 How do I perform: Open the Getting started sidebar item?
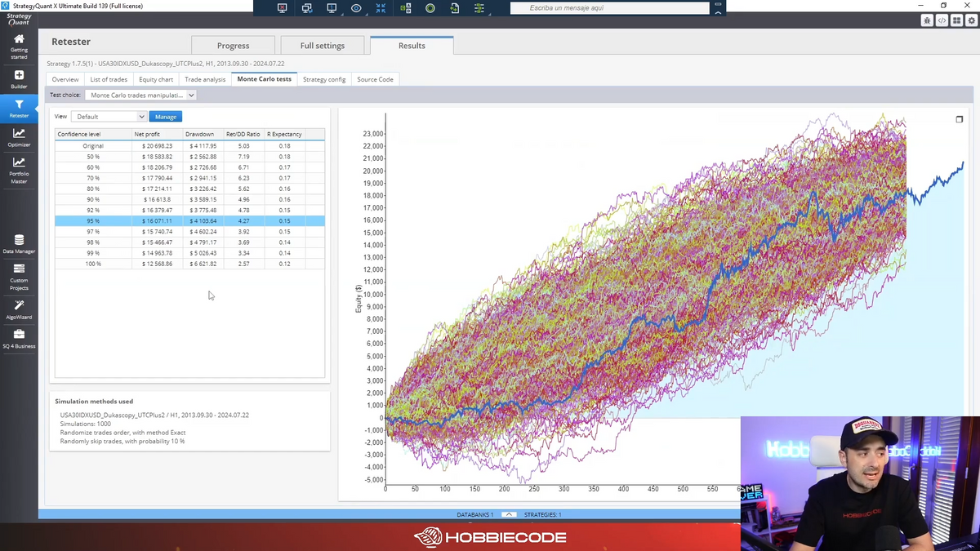click(x=19, y=47)
